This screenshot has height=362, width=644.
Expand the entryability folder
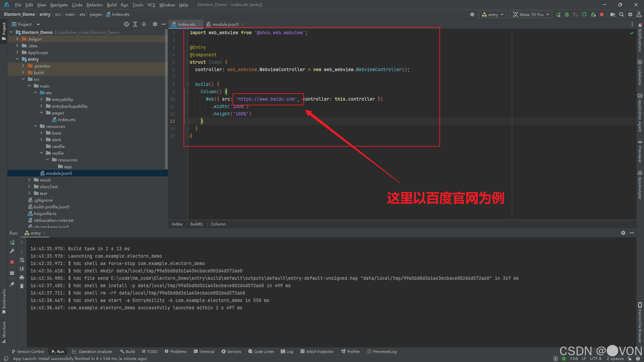(x=41, y=99)
